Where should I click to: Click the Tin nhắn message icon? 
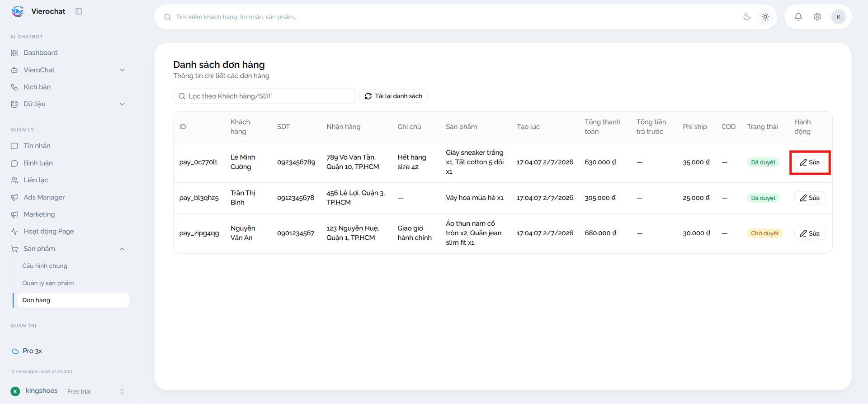pos(14,146)
